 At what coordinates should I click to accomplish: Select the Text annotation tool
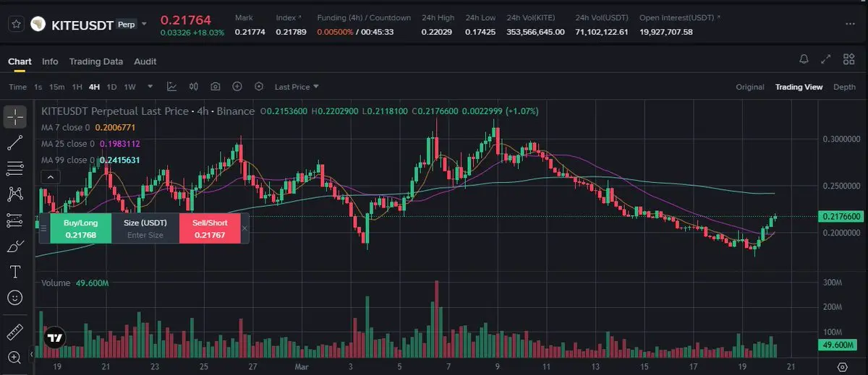tap(15, 272)
